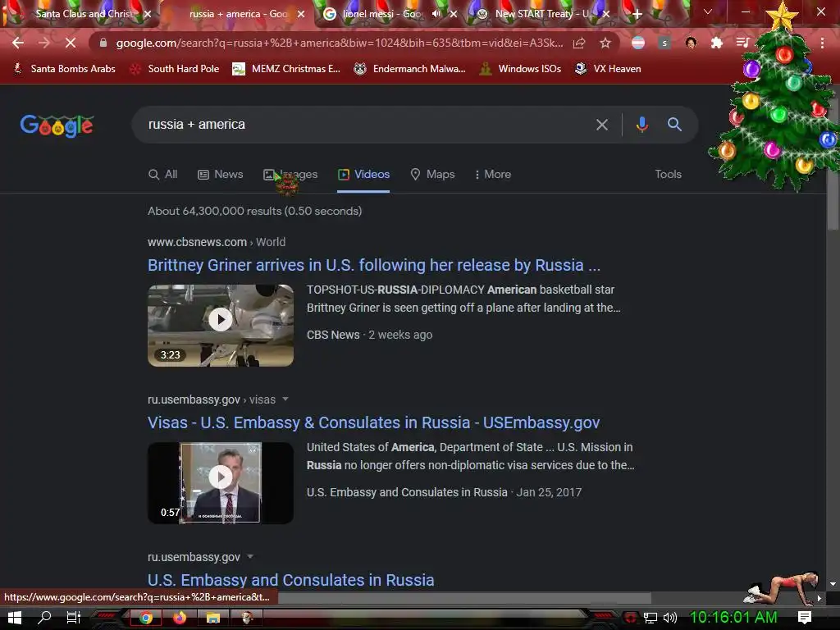Open network settings in system tray
This screenshot has width=840, height=630.
tap(650, 618)
